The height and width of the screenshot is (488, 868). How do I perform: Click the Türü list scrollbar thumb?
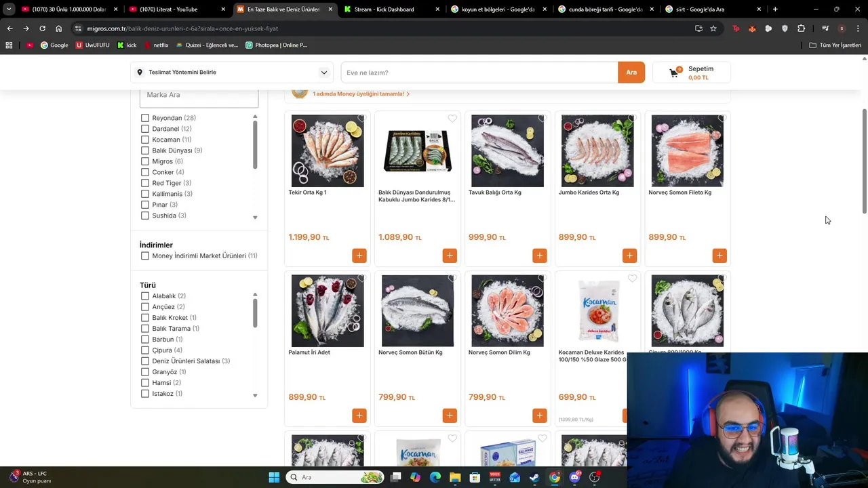tap(255, 313)
